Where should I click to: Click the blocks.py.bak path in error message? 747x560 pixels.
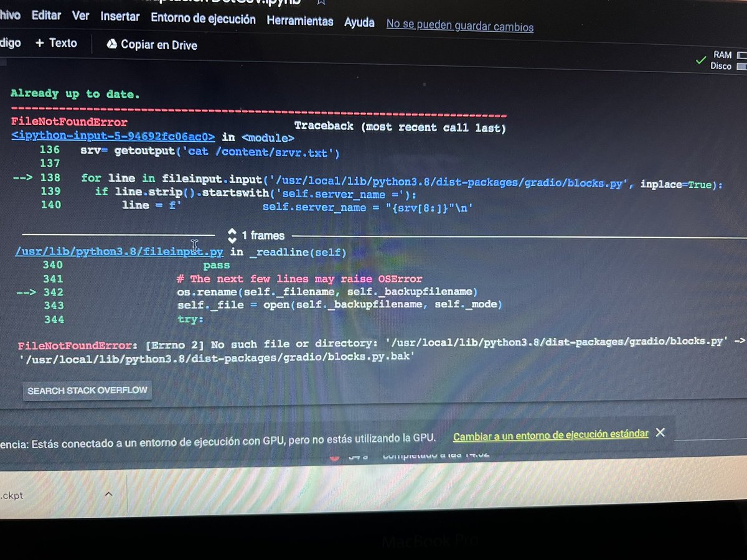click(x=217, y=357)
